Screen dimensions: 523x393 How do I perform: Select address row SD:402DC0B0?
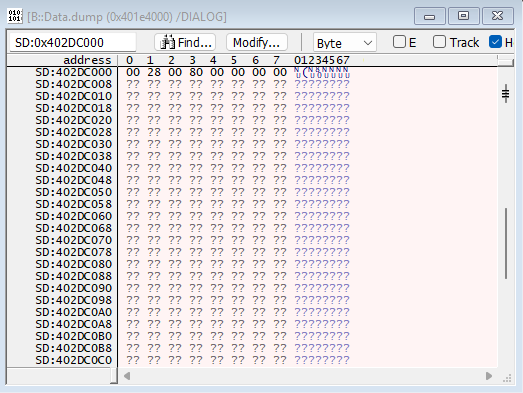click(74, 336)
